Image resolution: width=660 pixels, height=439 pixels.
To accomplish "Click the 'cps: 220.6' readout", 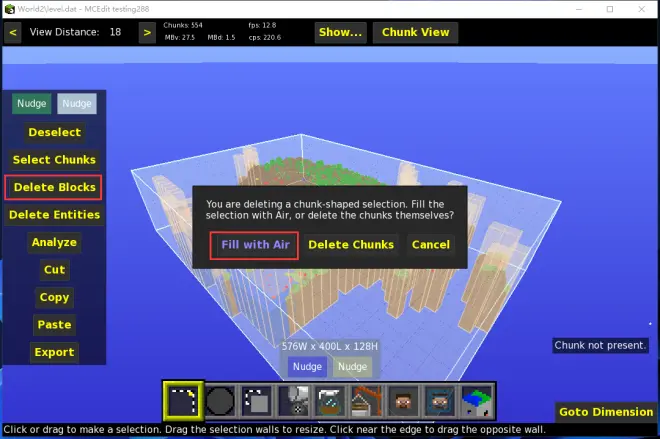I will 264,37.
